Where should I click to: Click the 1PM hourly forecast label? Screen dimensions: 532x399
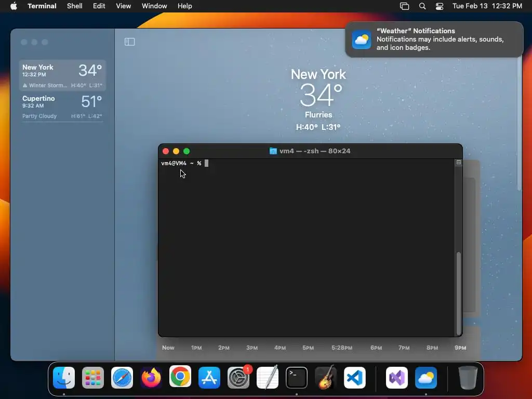pyautogui.click(x=196, y=348)
